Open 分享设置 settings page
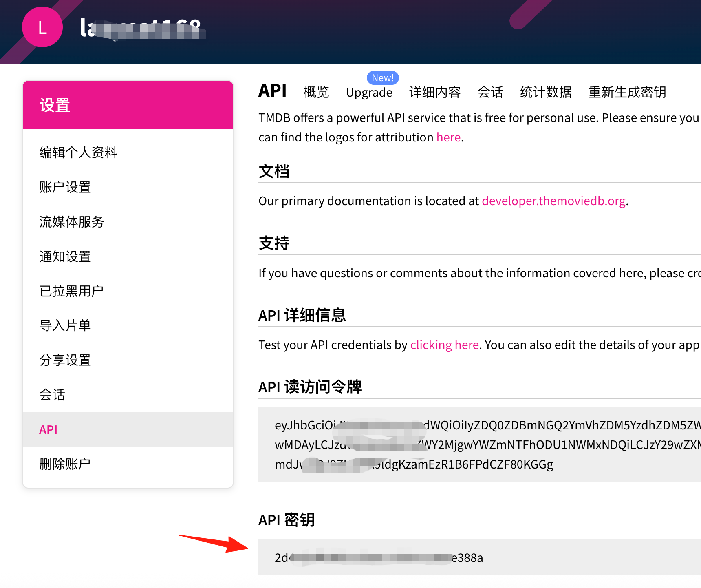The height and width of the screenshot is (588, 701). pos(65,360)
